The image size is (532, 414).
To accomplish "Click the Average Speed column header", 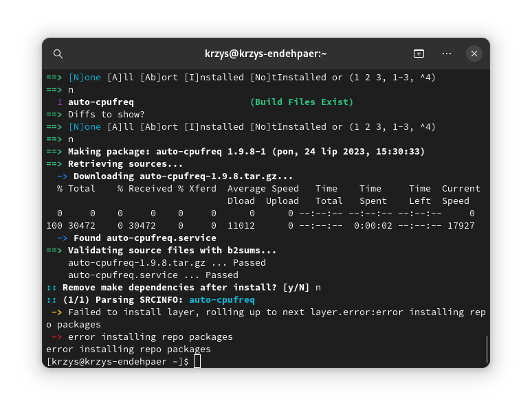I will coord(263,189).
